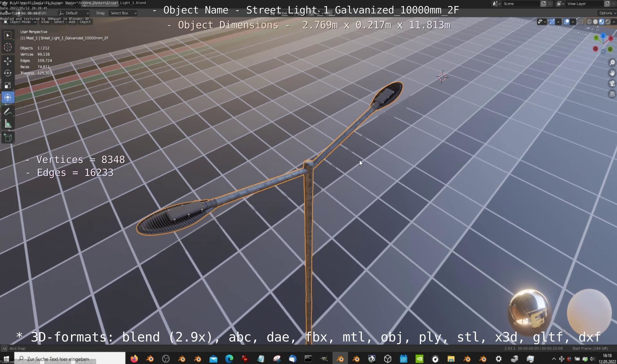Add new View Layer with copy icon
Image resolution: width=617 pixels, height=364 pixels.
(x=607, y=4)
